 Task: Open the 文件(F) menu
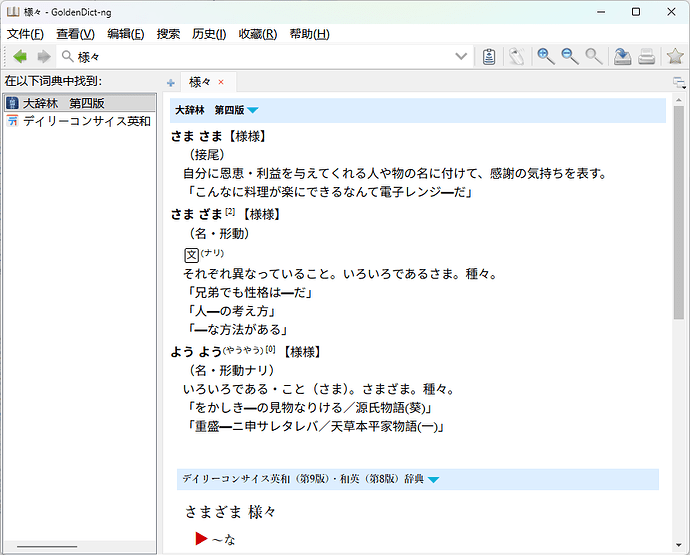coord(25,34)
